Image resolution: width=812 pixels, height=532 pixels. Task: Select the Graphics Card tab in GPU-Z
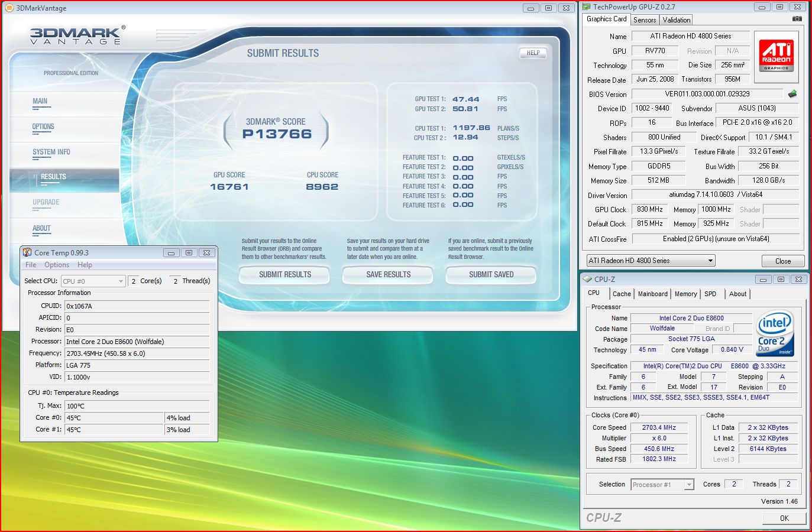(606, 19)
